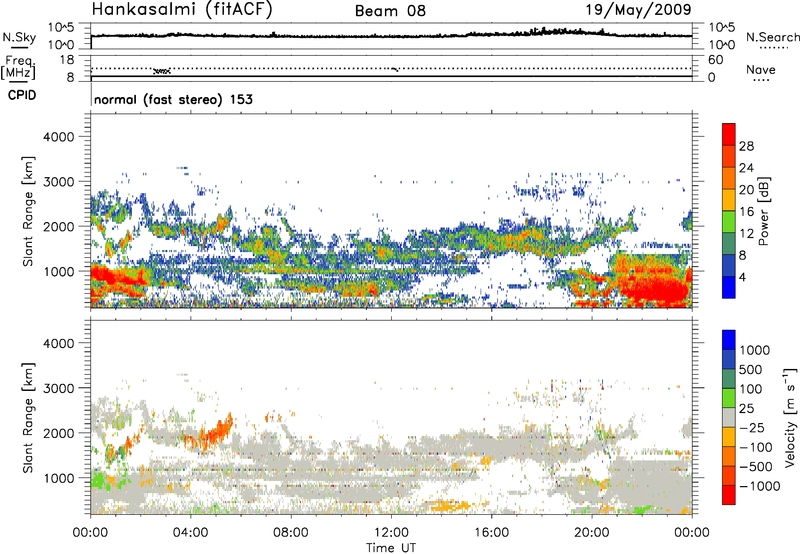Select the red bottom velocity colorbar segment

pos(729,495)
